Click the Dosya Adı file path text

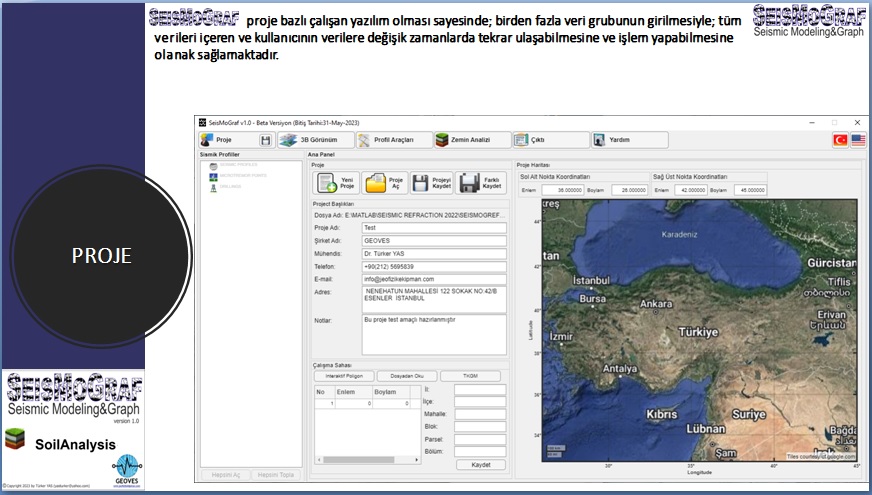(x=410, y=215)
